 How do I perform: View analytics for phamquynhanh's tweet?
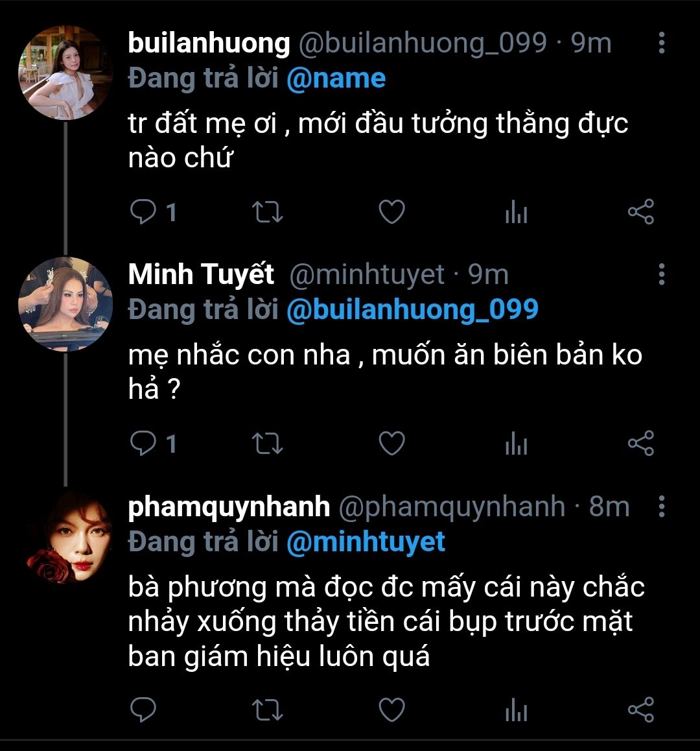click(x=516, y=709)
